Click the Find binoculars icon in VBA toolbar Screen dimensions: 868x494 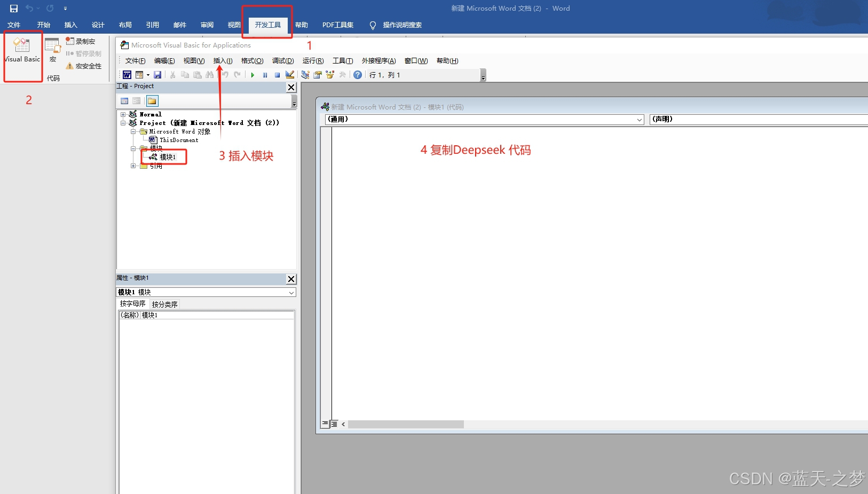[209, 75]
